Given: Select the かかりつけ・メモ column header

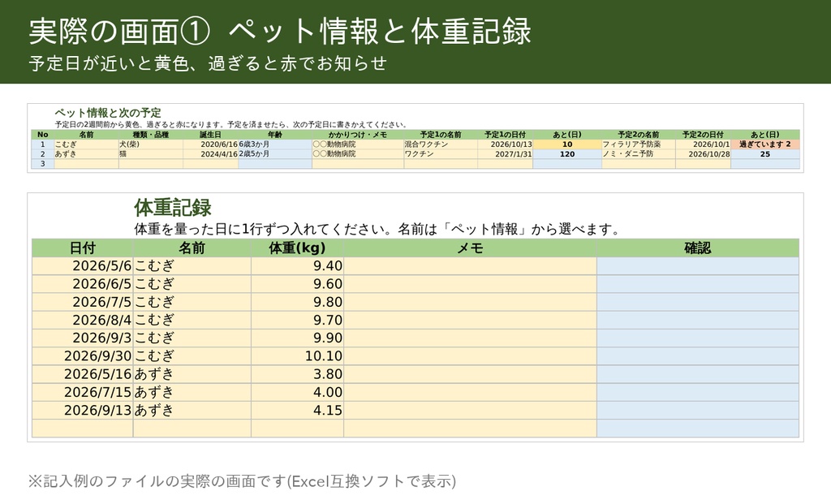Looking at the screenshot, I should point(358,135).
